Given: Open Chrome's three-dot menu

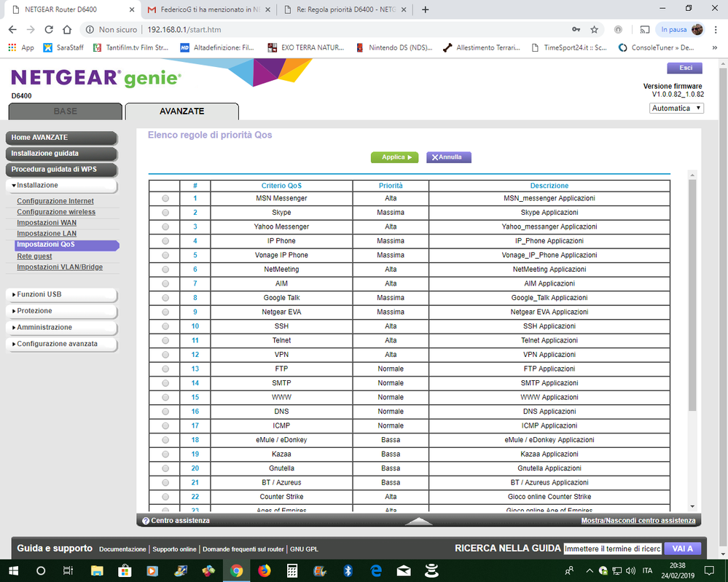Looking at the screenshot, I should pos(716,30).
